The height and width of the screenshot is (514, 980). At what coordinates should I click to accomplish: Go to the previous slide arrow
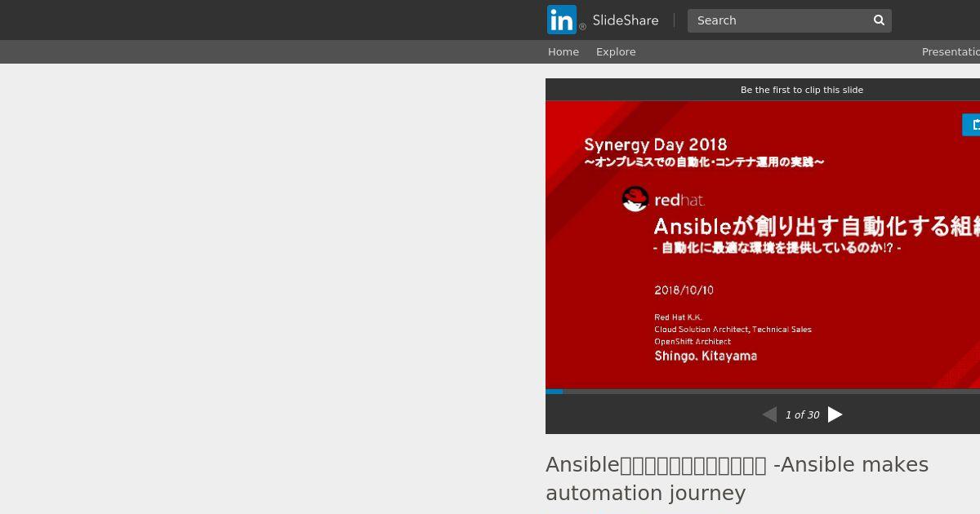(769, 414)
